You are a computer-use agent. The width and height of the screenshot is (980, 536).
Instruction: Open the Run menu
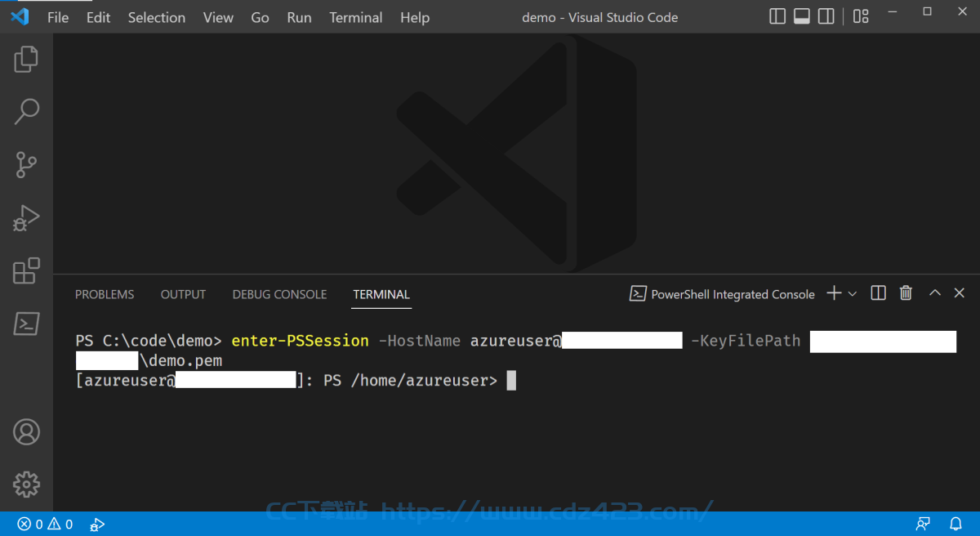tap(299, 17)
